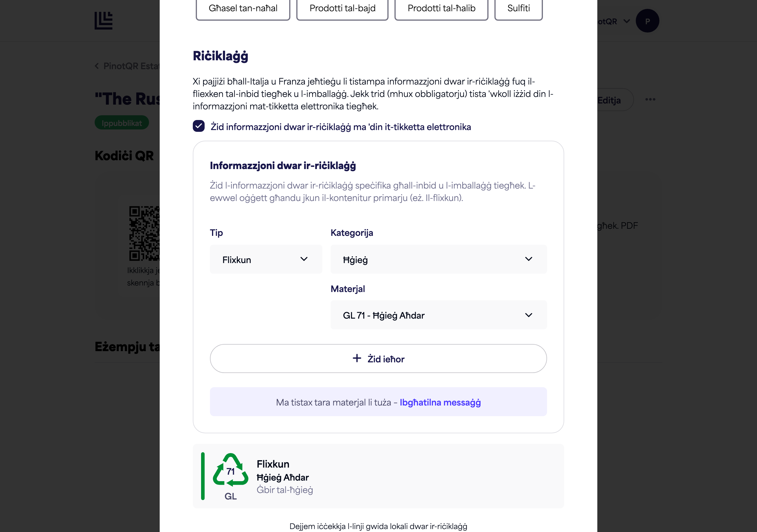Click the PinotQR logo icon

[x=103, y=21]
